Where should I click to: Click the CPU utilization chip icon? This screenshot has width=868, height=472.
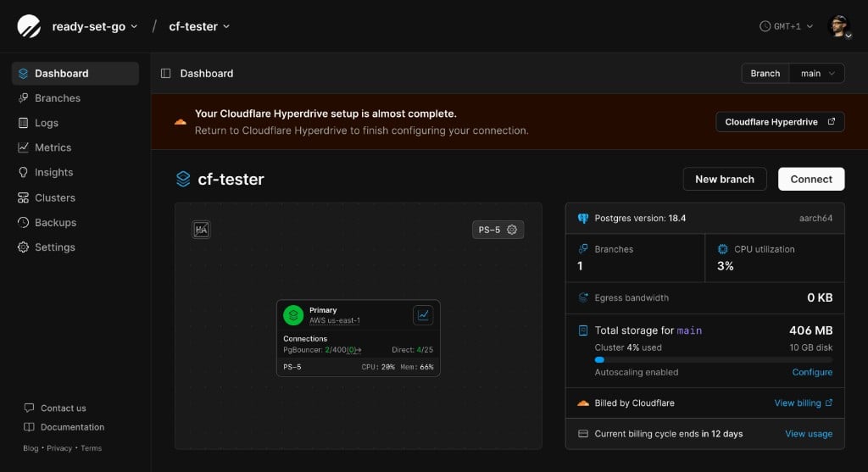point(722,249)
